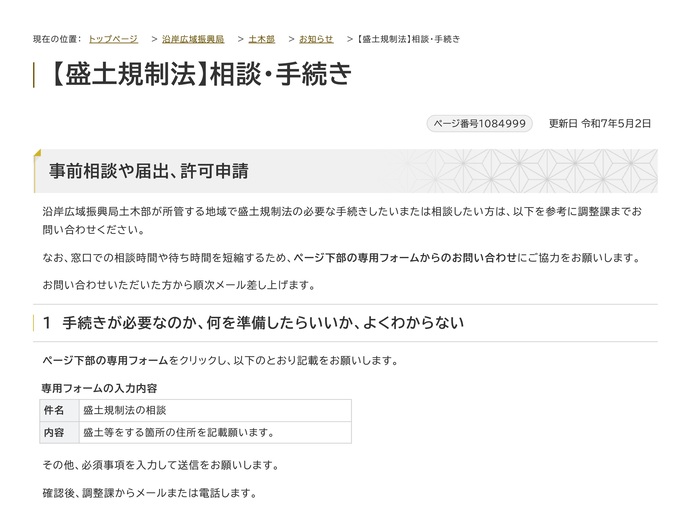This screenshot has width=690, height=517.
Task: Click the 盛土等をする箇所の住所を記載願います cell
Action: [215, 433]
